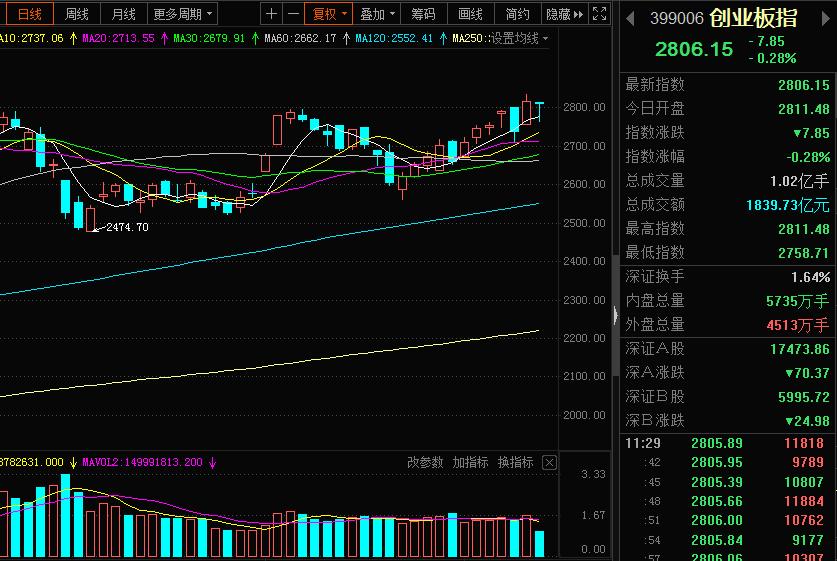Click the 11:29 tick row
Image resolution: width=837 pixels, height=561 pixels.
[x=728, y=443]
